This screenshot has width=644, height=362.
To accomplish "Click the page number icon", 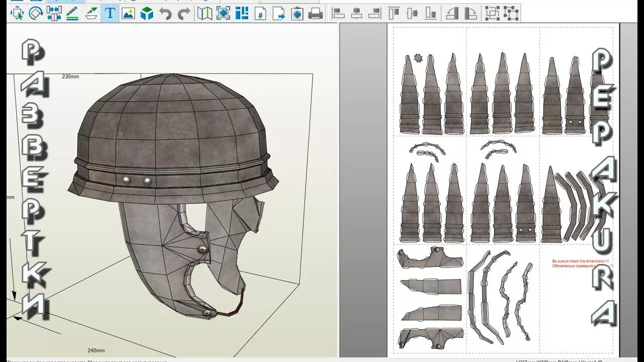I will pos(260,14).
